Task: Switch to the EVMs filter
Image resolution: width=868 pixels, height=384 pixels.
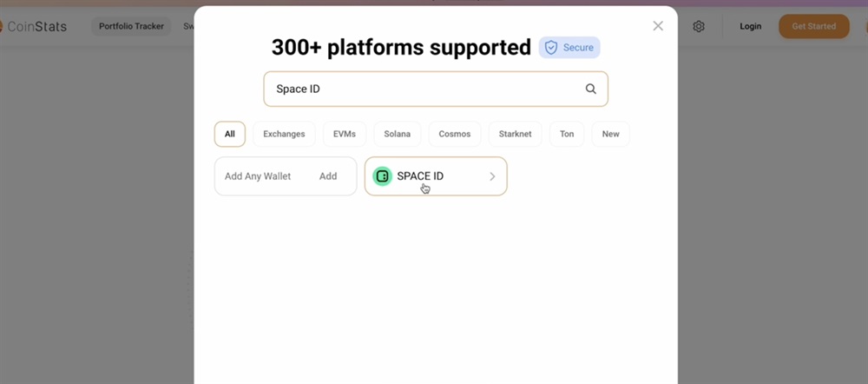Action: (x=345, y=134)
